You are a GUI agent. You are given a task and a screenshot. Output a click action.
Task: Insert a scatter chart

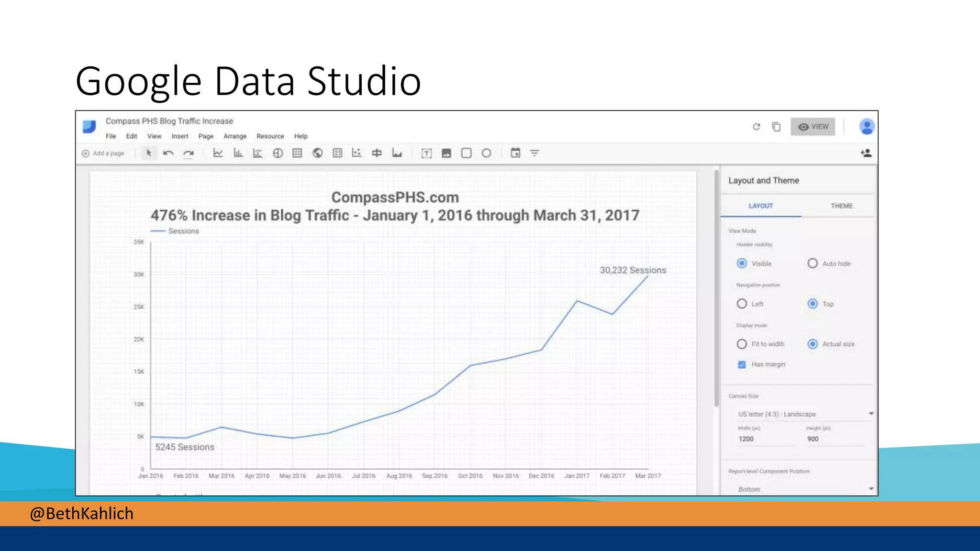357,153
